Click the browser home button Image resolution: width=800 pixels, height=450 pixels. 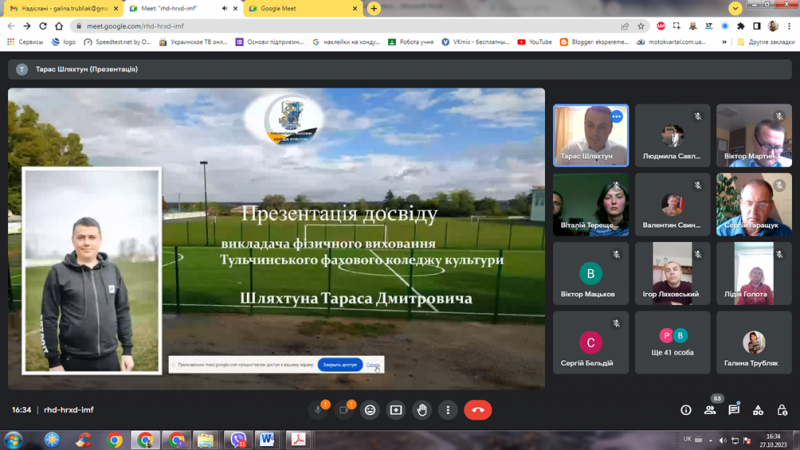59,26
